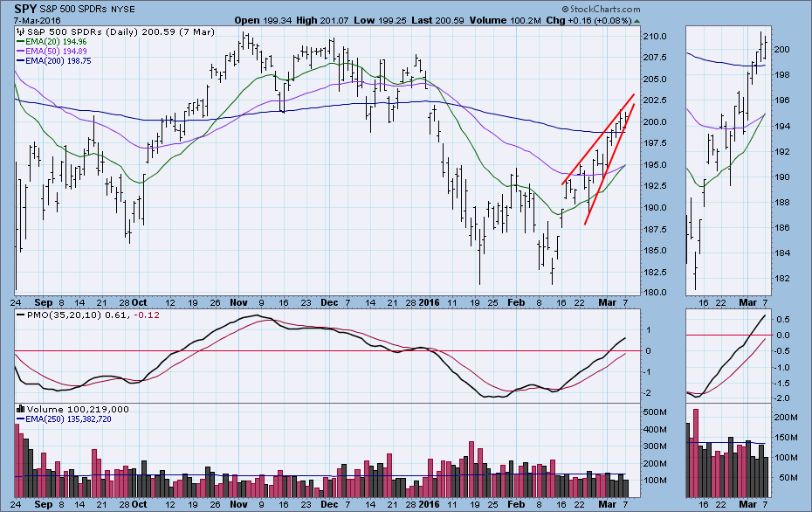Select the black PMO legend line swatch
The width and height of the screenshot is (812, 512).
click(21, 315)
